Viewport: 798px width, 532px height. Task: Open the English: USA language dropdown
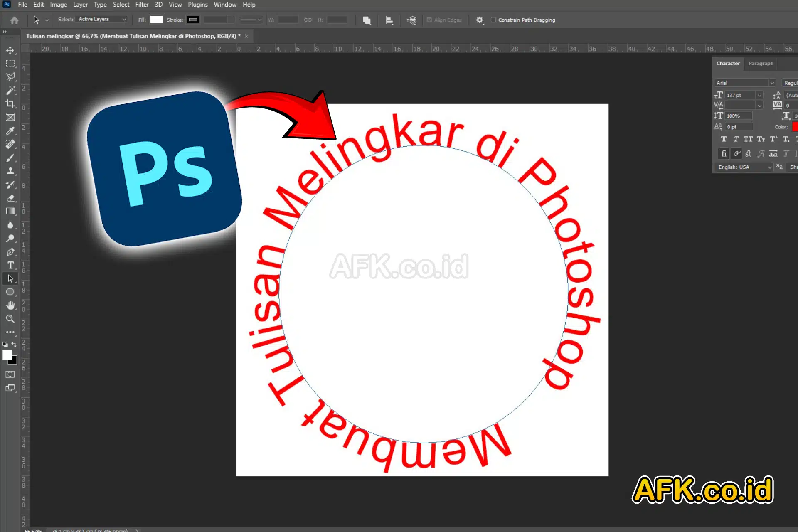[744, 167]
